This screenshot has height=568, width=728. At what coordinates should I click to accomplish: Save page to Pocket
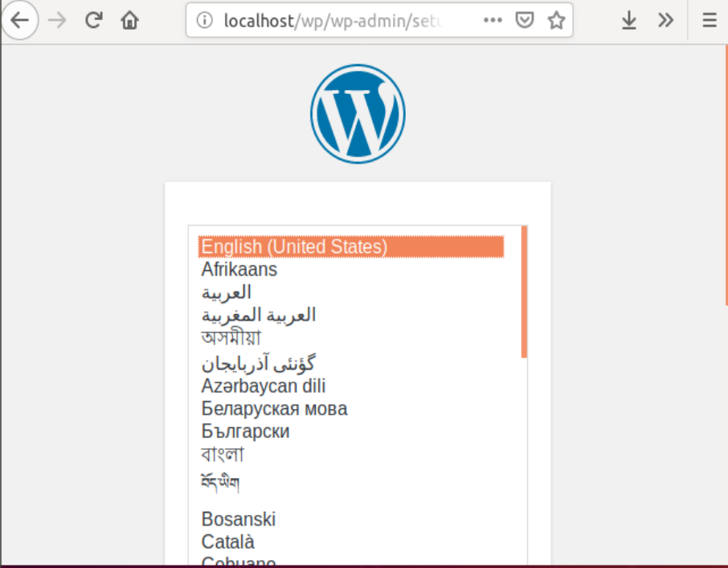point(525,20)
